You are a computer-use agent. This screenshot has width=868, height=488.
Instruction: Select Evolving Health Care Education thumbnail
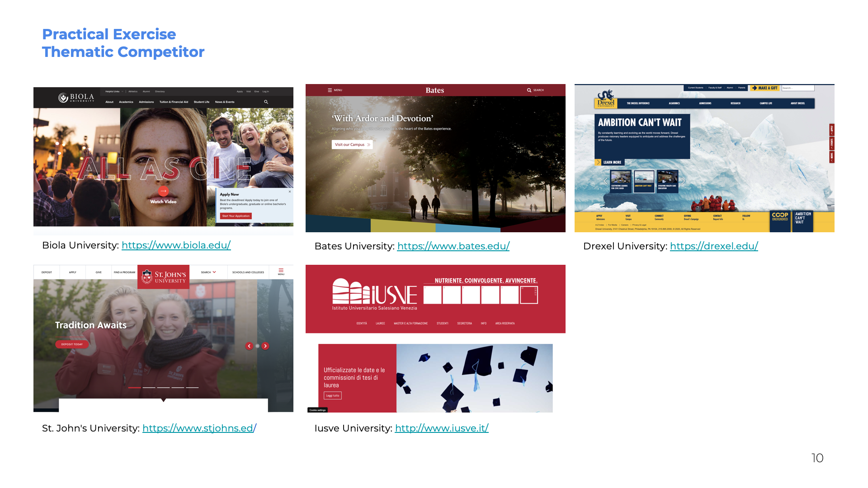tap(667, 181)
